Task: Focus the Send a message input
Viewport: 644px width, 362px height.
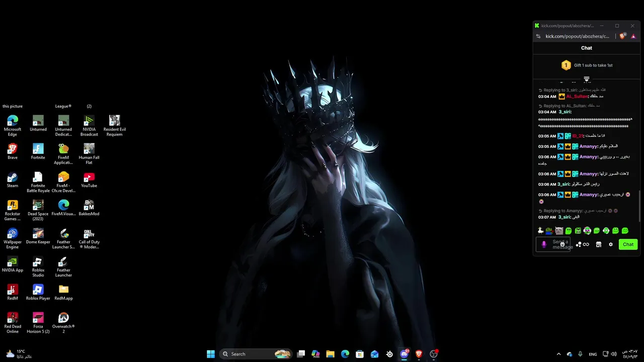Action: [x=553, y=244]
